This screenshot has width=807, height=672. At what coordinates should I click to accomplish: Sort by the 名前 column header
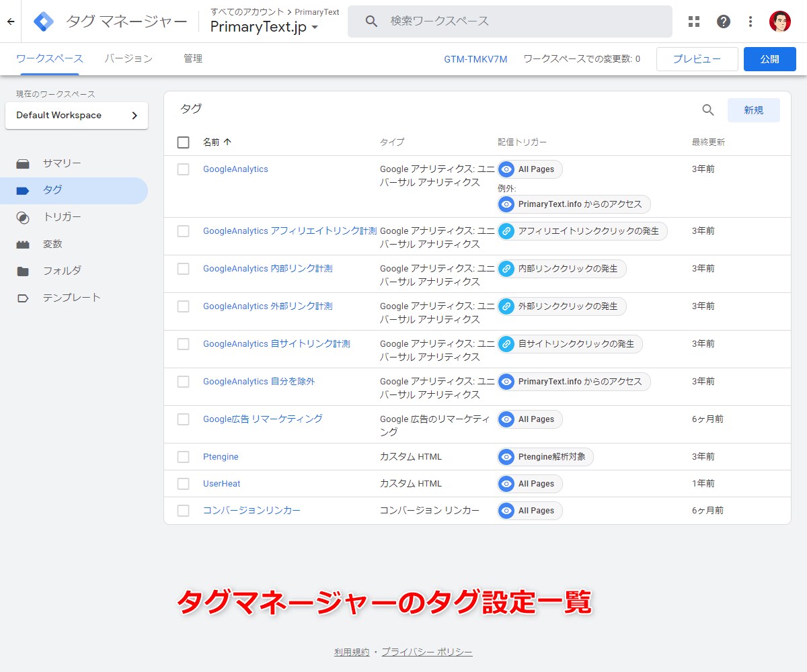pos(217,142)
